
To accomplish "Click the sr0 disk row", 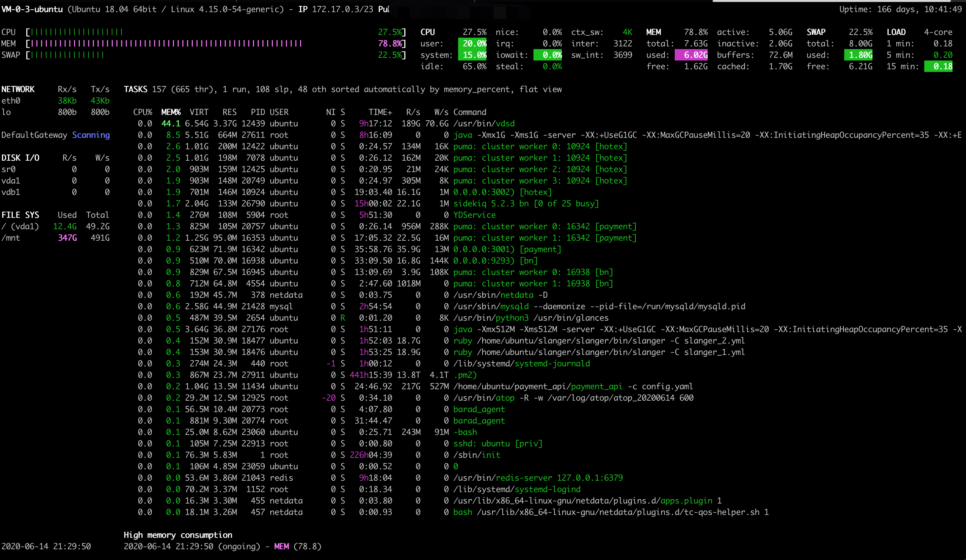I will (x=55, y=169).
